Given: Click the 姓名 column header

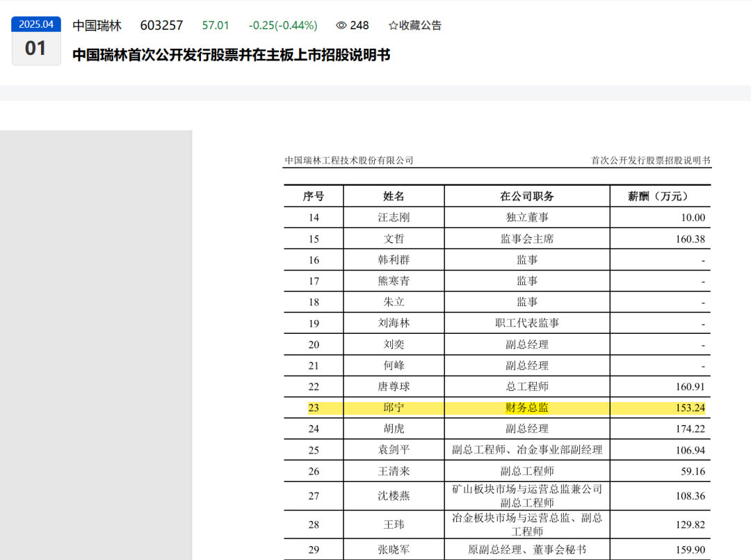Looking at the screenshot, I should click(394, 196).
